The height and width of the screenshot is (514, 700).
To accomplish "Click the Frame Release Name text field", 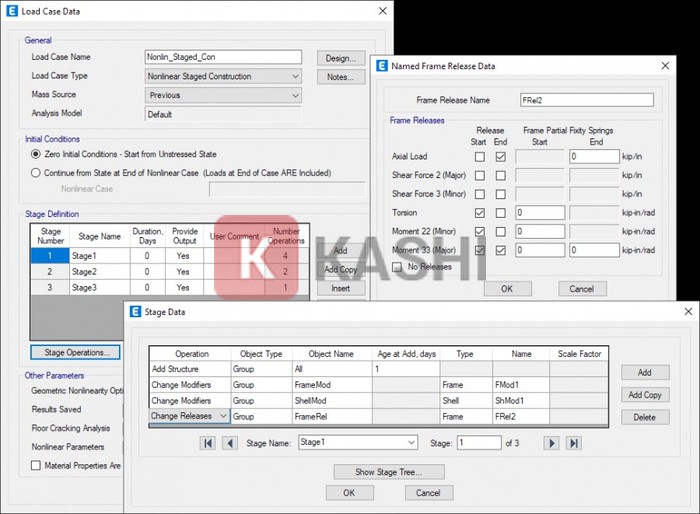I will point(585,100).
